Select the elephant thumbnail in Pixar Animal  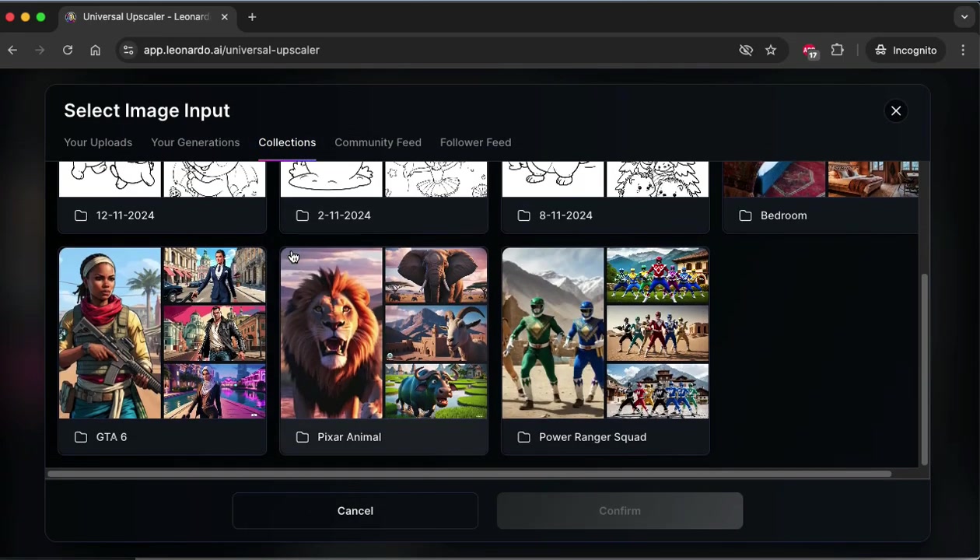click(x=436, y=275)
